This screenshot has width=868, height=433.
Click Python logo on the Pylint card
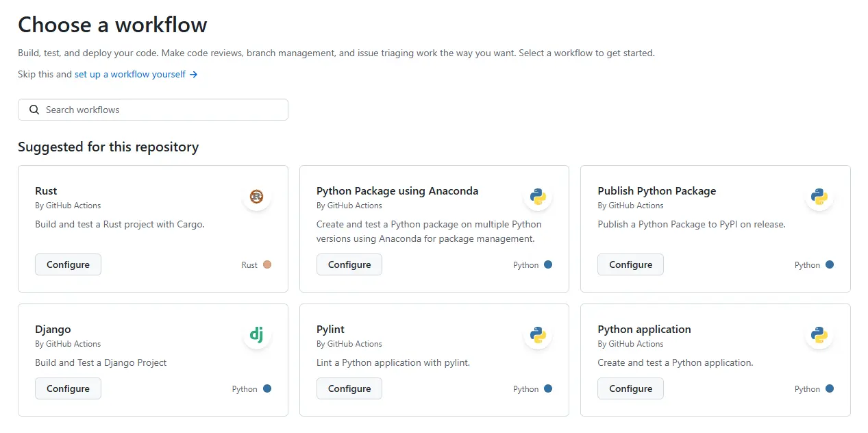[x=538, y=335]
